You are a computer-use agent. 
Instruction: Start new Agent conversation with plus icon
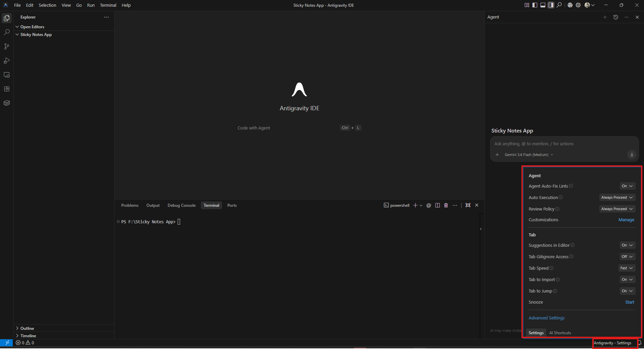(605, 17)
